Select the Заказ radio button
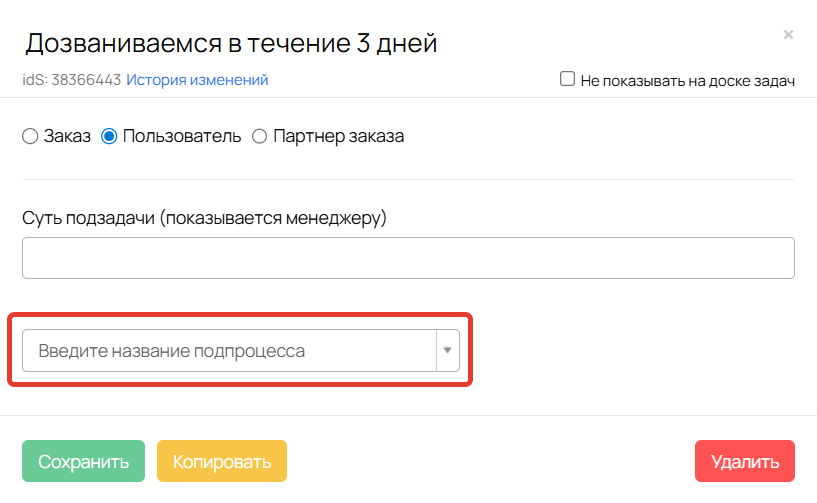Image resolution: width=817 pixels, height=503 pixels. pos(30,136)
